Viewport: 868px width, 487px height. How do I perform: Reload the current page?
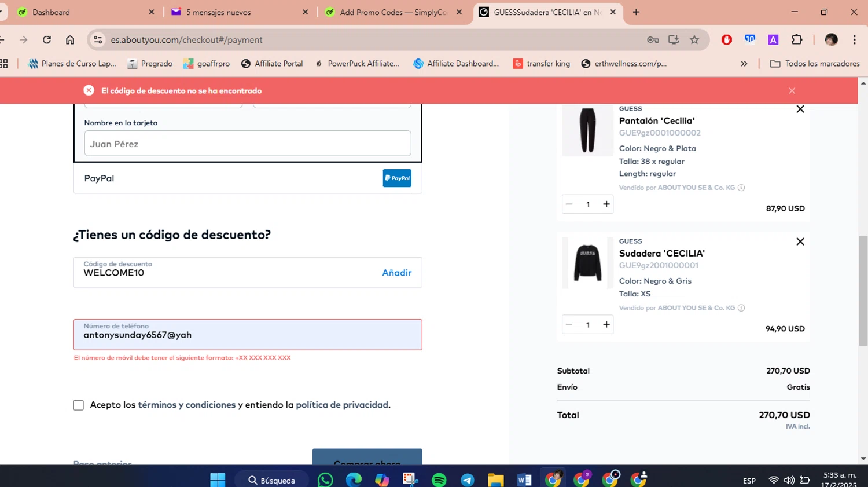pyautogui.click(x=47, y=40)
